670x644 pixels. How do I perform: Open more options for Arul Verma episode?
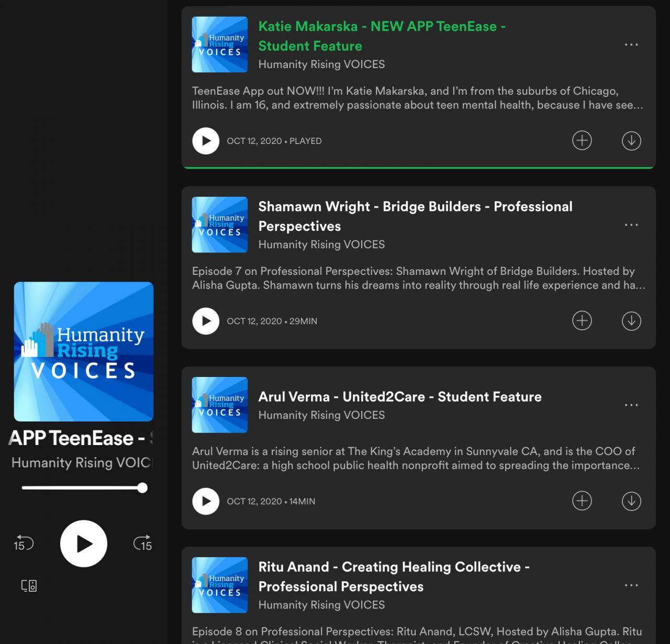tap(631, 405)
